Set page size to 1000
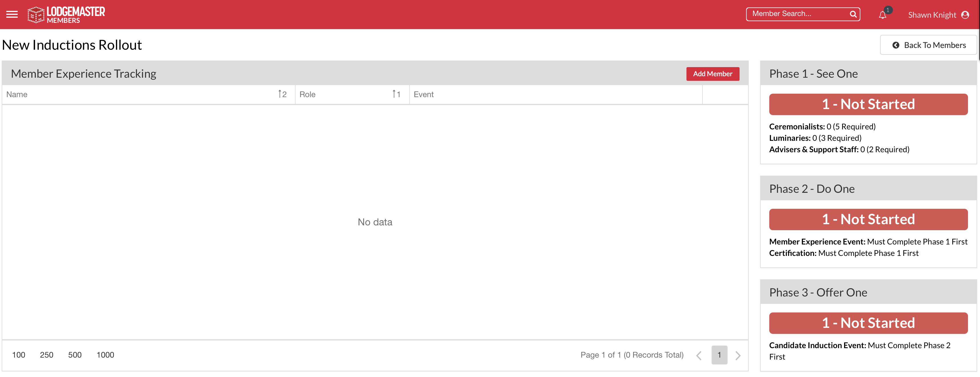The height and width of the screenshot is (377, 980). click(105, 355)
